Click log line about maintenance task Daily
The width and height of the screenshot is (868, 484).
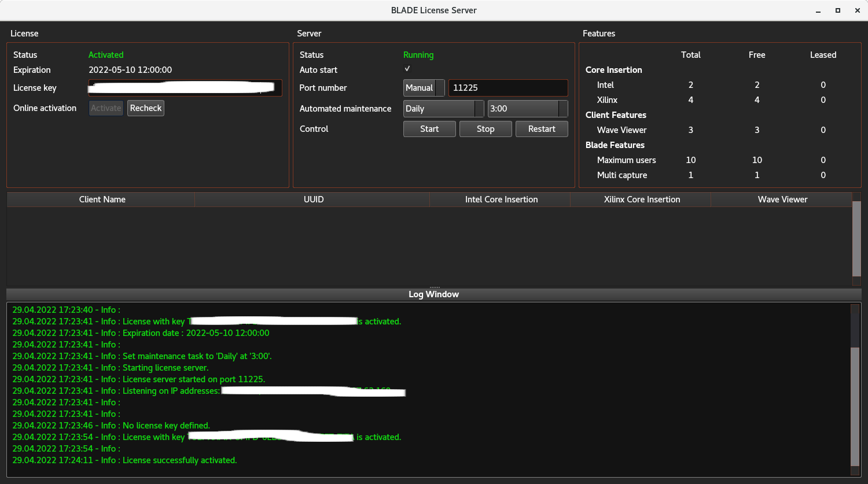coord(142,356)
